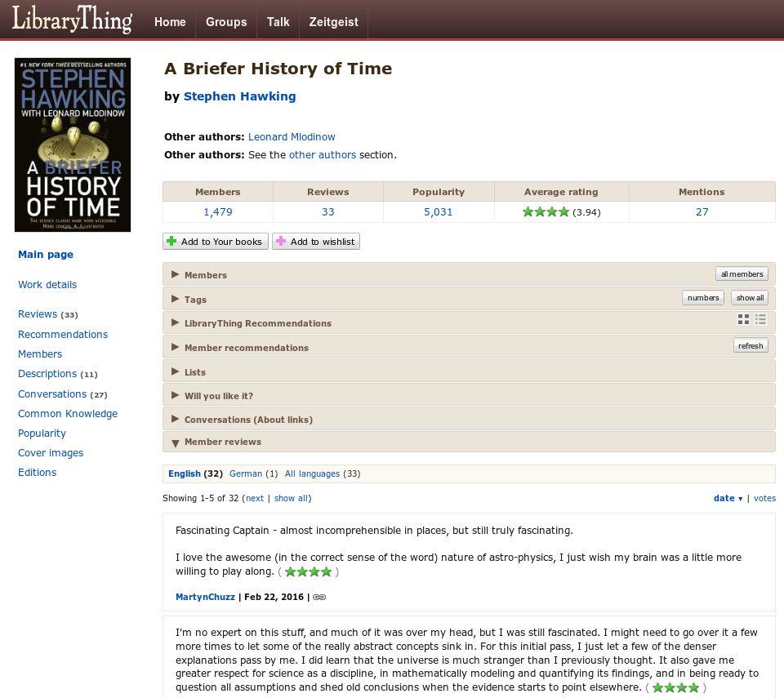This screenshot has width=784, height=698.
Task: Go to Main page in sidebar
Action: click(x=46, y=255)
